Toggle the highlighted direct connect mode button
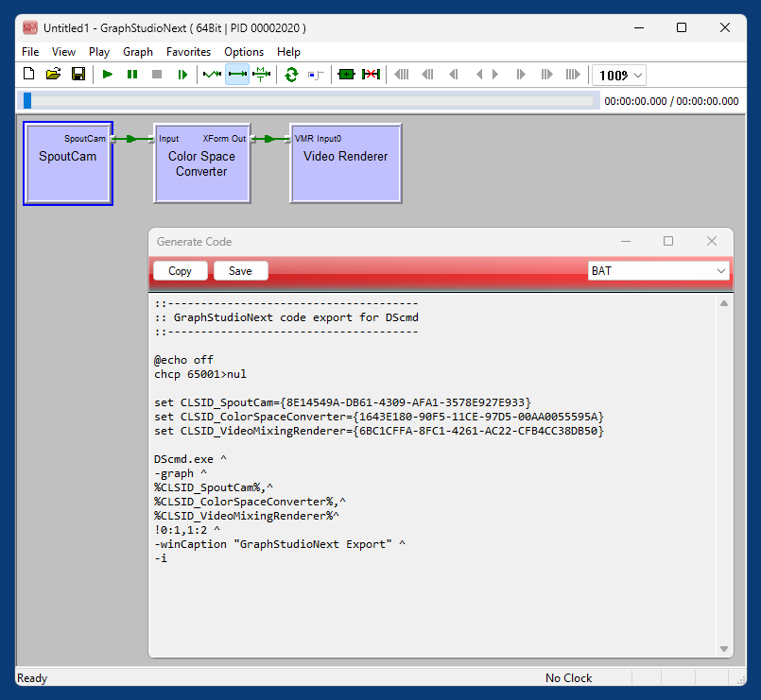Image resolution: width=761 pixels, height=700 pixels. coord(237,75)
